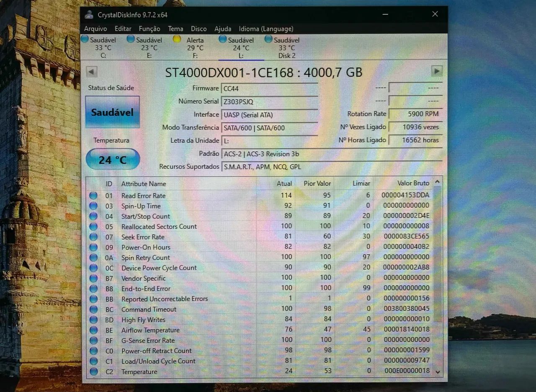This screenshot has width=536, height=392.
Task: Click status orb for Power-off Retract Count
Action: (x=93, y=351)
